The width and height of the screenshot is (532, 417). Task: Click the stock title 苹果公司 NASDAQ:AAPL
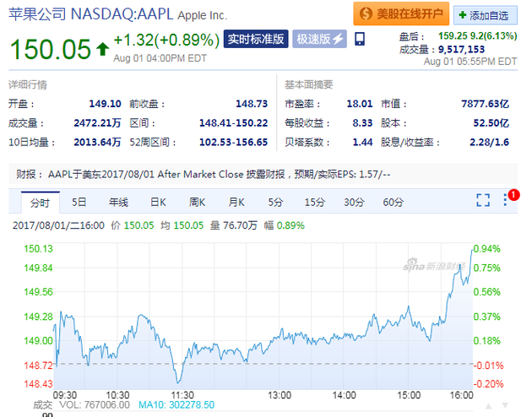pos(90,14)
